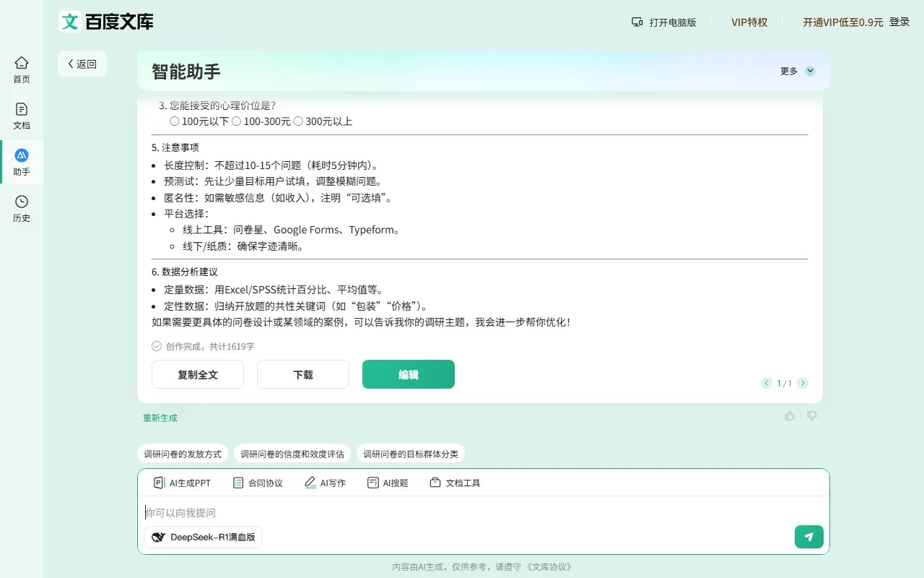Select the 100-300元 radio option
Image resolution: width=924 pixels, height=578 pixels.
pos(236,121)
